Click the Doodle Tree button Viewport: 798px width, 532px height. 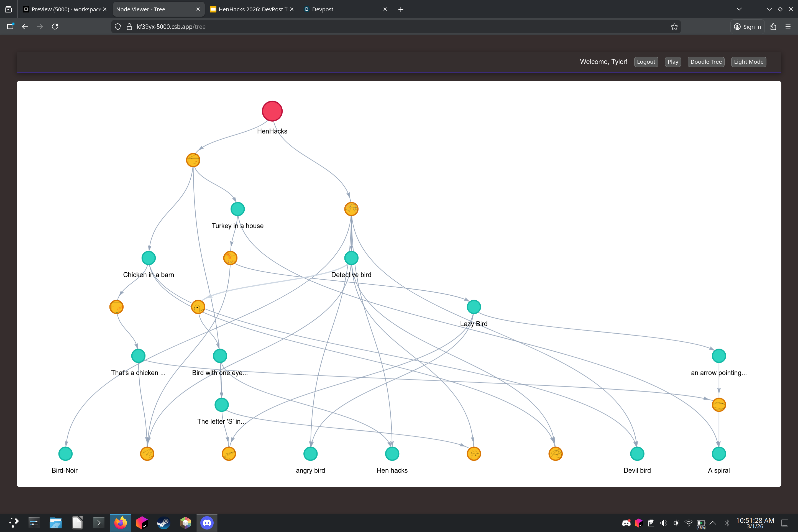pyautogui.click(x=706, y=62)
